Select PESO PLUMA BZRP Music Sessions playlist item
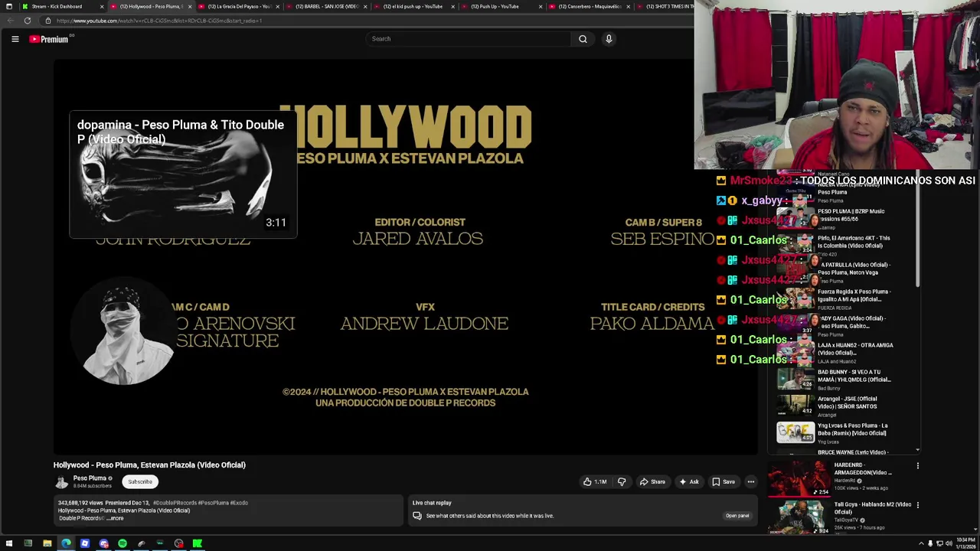Image resolution: width=980 pixels, height=551 pixels. tap(835, 217)
